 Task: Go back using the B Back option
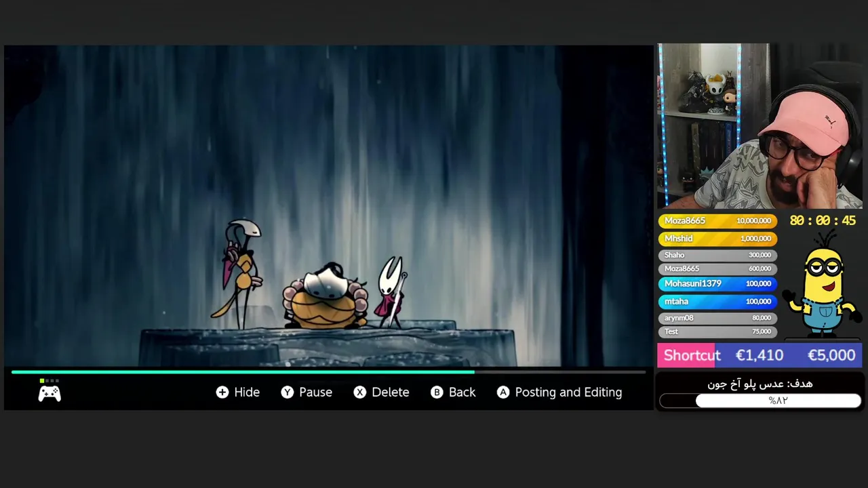453,392
